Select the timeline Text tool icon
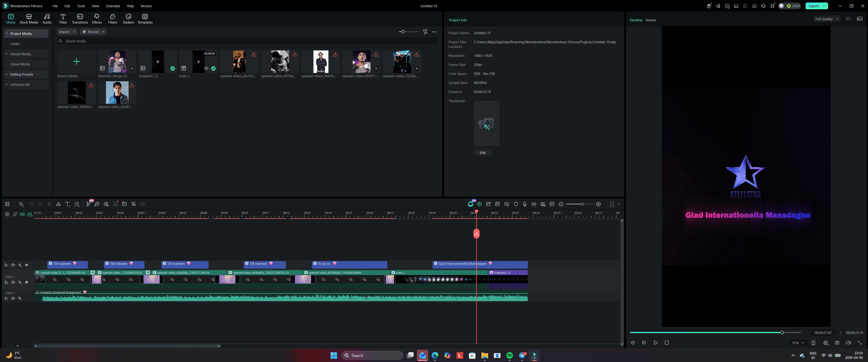This screenshot has height=362, width=868. click(67, 204)
